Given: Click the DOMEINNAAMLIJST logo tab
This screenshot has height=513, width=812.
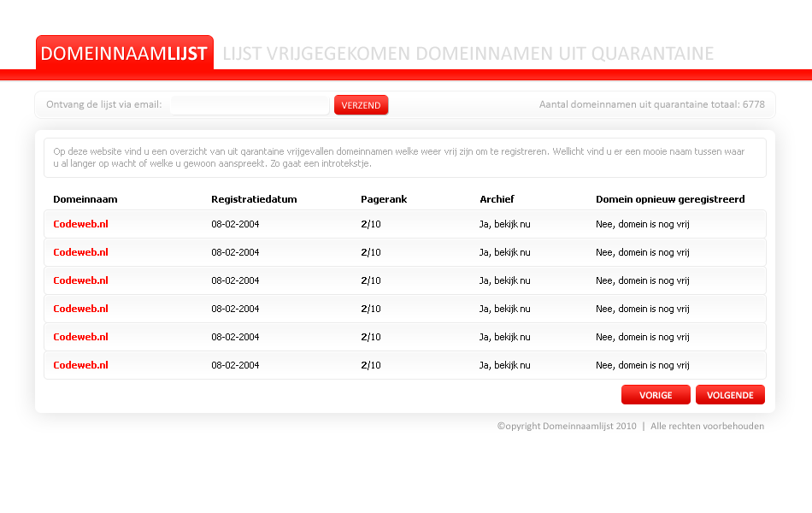Looking at the screenshot, I should [124, 53].
